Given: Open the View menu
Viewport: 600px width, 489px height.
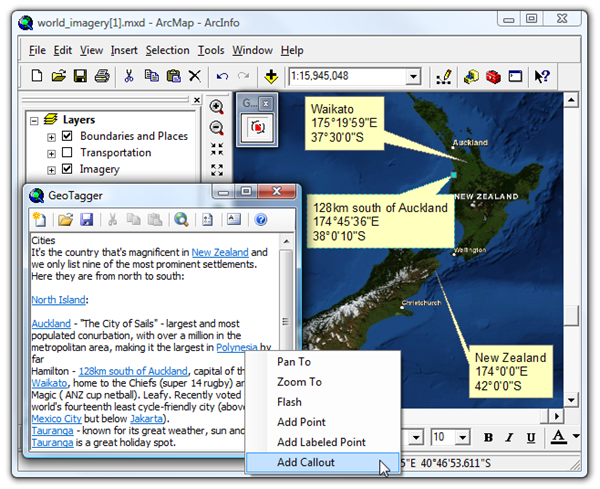Looking at the screenshot, I should (x=91, y=50).
